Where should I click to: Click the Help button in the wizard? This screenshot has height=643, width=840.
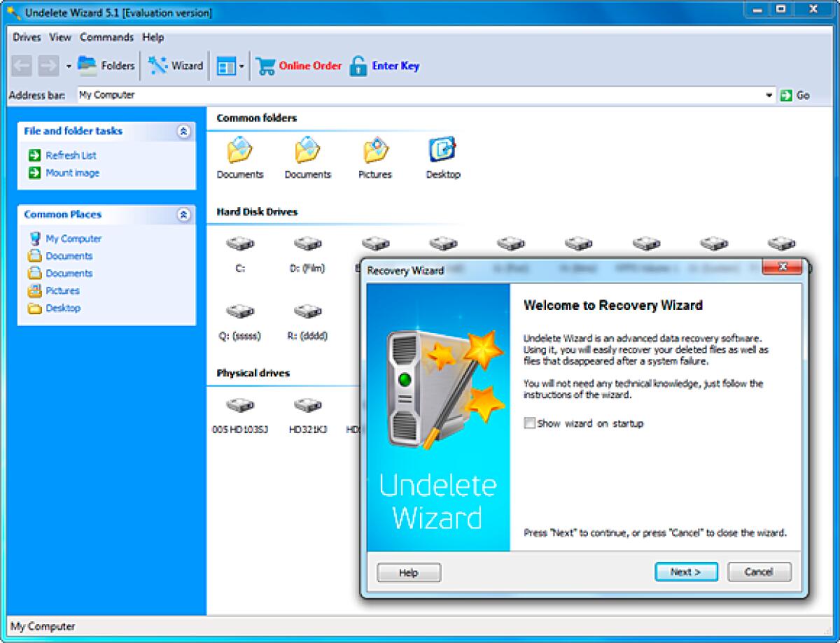coord(408,572)
